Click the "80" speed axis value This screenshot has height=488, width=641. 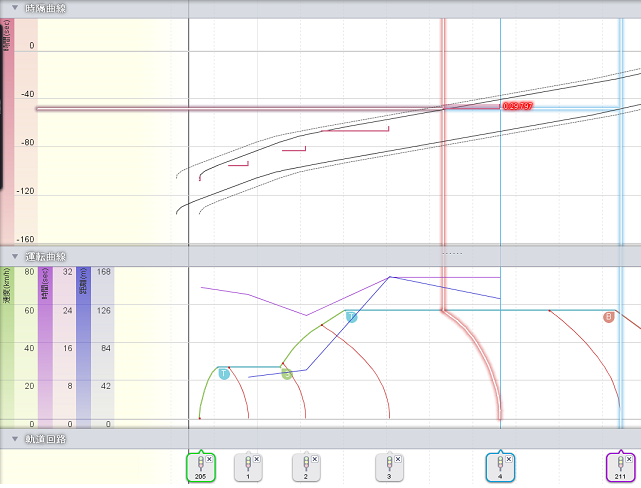point(29,272)
